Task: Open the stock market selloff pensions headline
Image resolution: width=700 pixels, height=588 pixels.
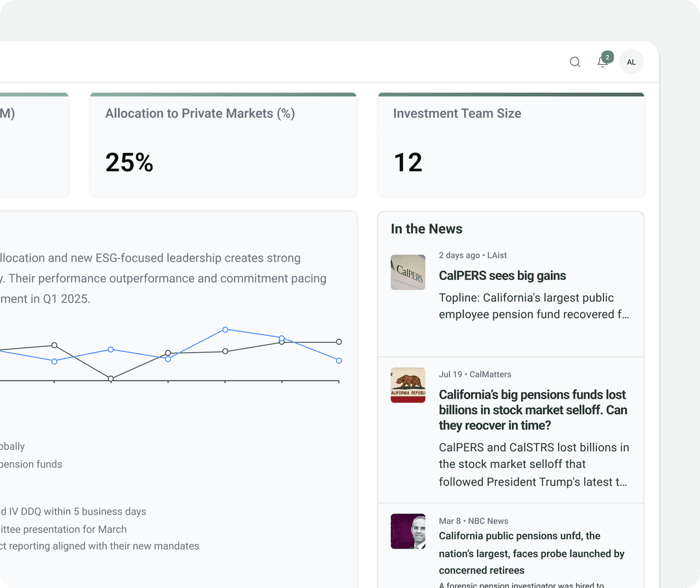Action: (x=533, y=410)
